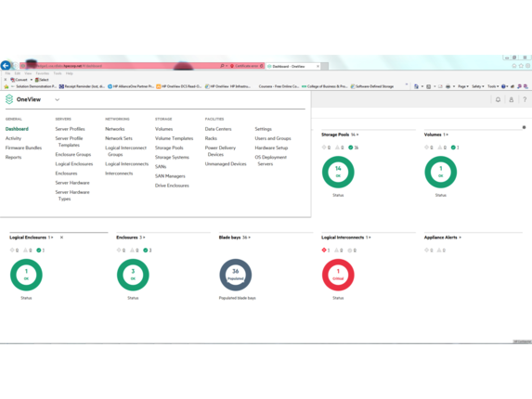Open Activity from the General menu

coord(13,138)
